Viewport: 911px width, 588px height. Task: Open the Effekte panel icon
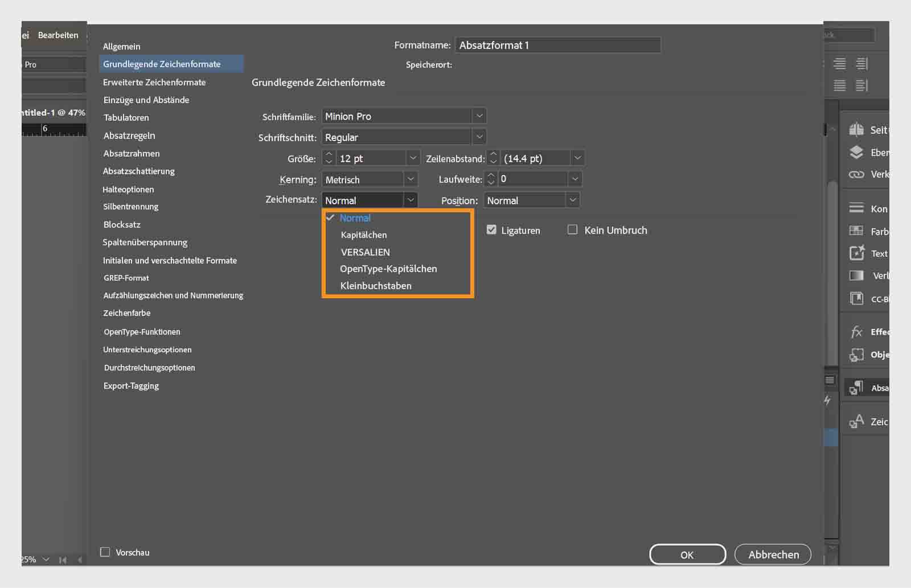click(x=857, y=331)
